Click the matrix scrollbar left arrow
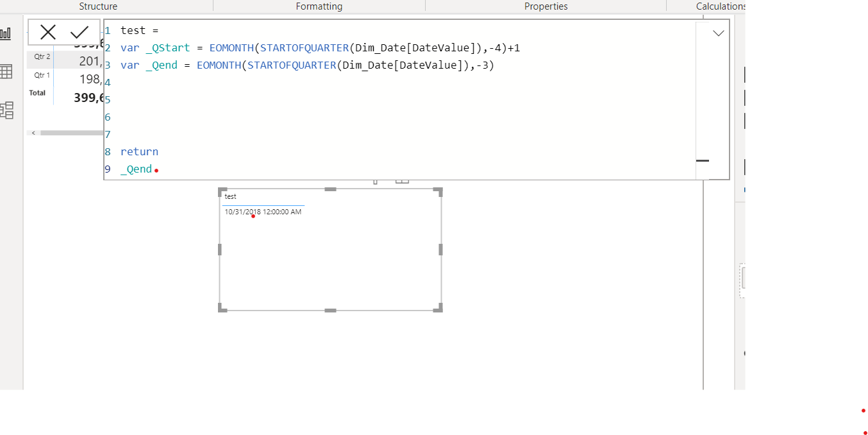The height and width of the screenshot is (435, 868). tap(33, 133)
